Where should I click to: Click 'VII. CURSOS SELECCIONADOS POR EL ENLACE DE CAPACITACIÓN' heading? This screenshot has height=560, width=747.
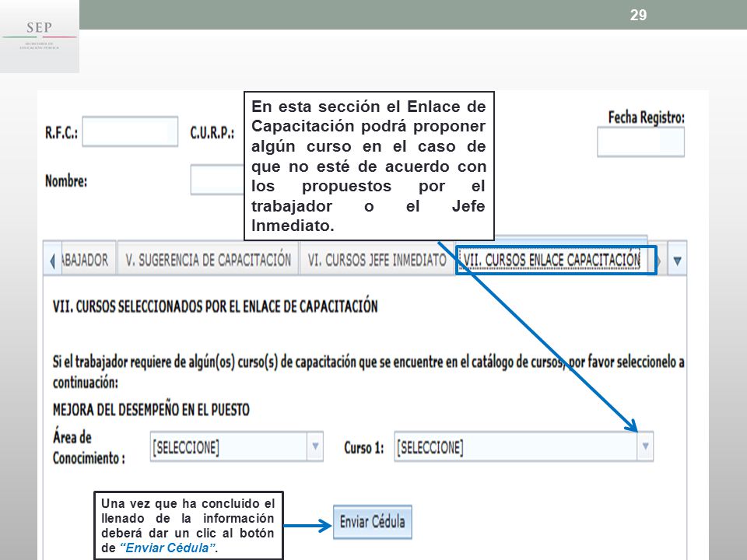[x=215, y=306]
